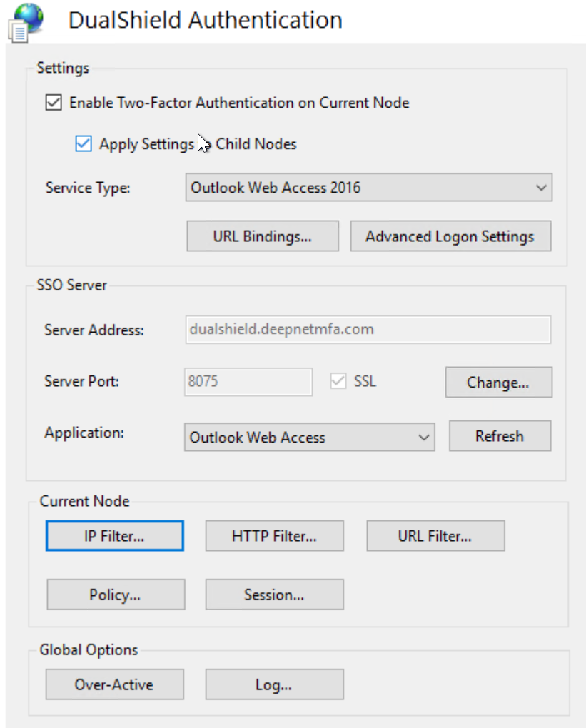The width and height of the screenshot is (586, 728).
Task: Click the SSL checkbox
Action: click(x=338, y=382)
